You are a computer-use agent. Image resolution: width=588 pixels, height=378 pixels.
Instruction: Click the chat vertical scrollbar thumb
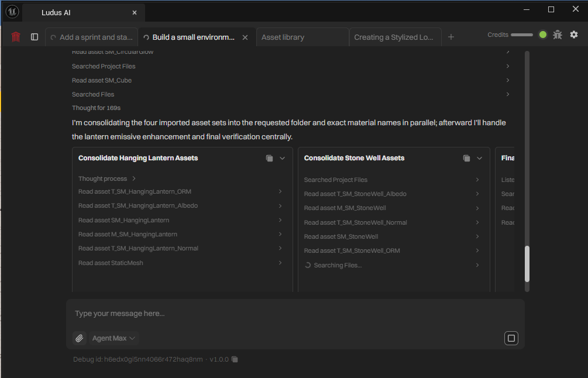(x=527, y=264)
